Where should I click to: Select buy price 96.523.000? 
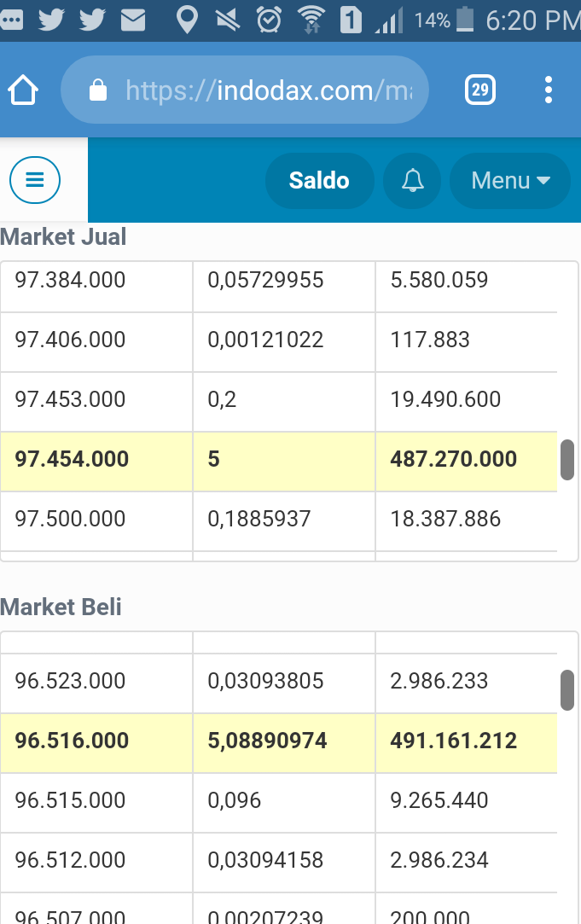pos(70,681)
